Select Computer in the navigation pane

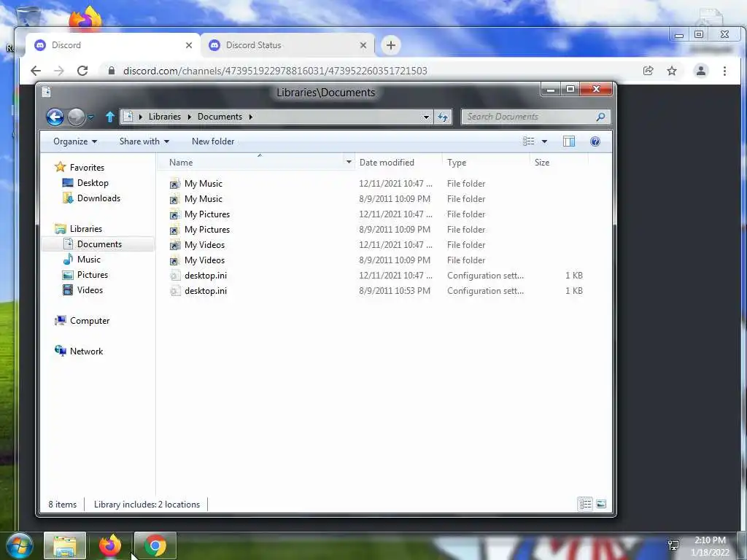pos(82,321)
